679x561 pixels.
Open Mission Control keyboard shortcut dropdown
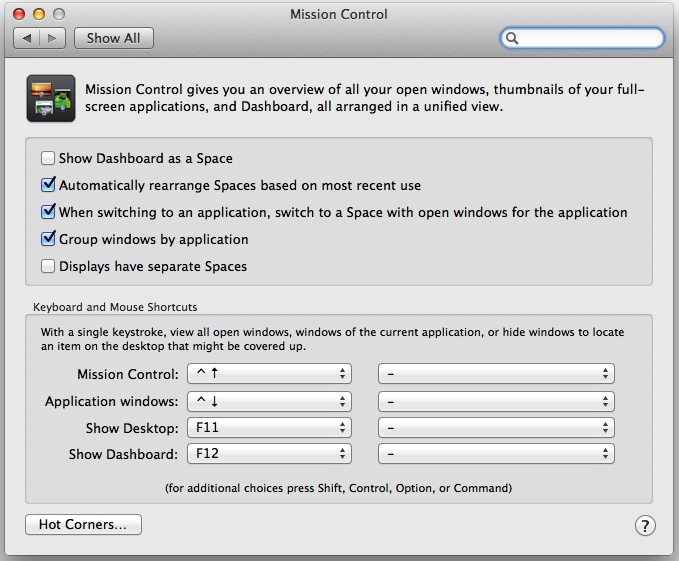(269, 374)
